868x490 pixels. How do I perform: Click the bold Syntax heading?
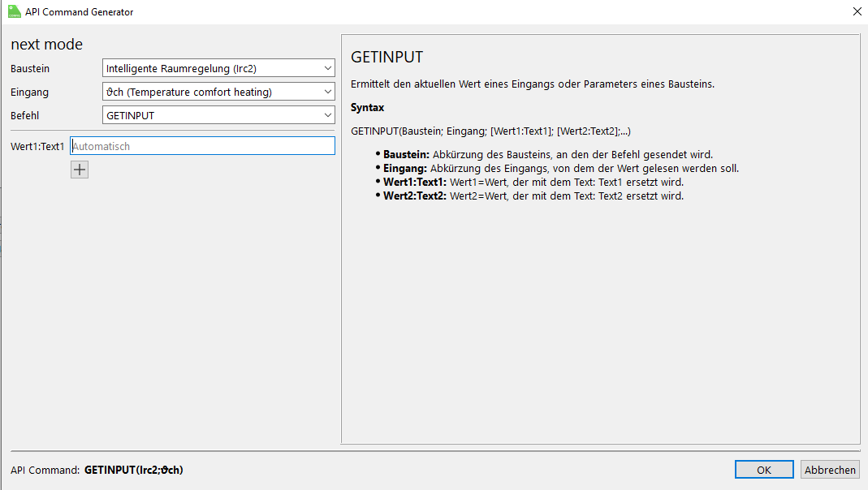(367, 107)
